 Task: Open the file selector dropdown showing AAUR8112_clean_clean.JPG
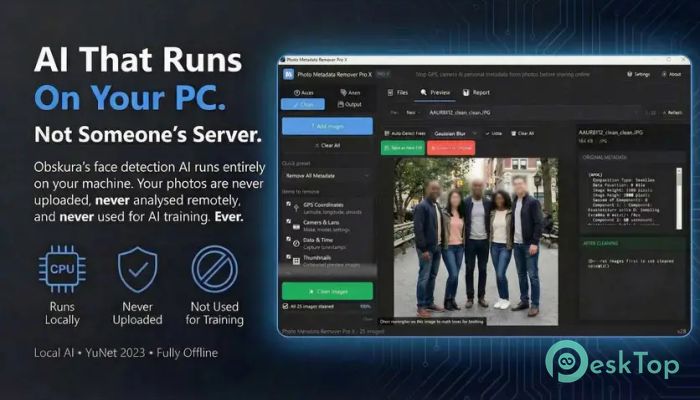(533, 113)
